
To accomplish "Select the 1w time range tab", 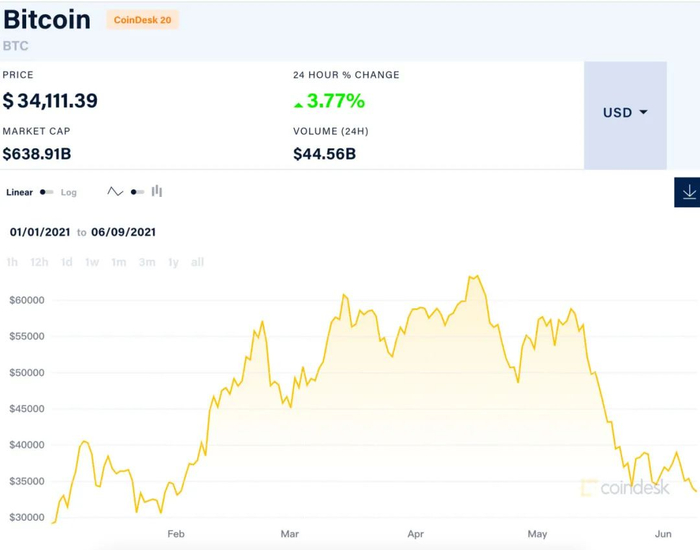I will pos(92,262).
